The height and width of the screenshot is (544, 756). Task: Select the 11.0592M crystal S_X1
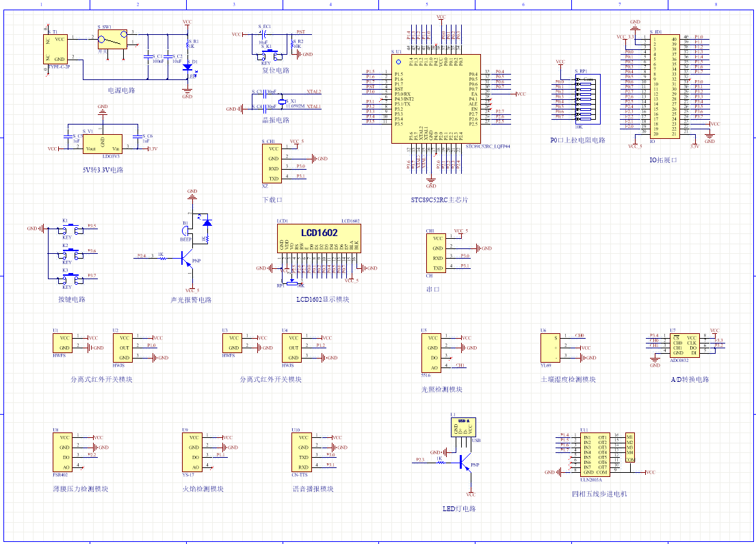pyautogui.click(x=282, y=102)
